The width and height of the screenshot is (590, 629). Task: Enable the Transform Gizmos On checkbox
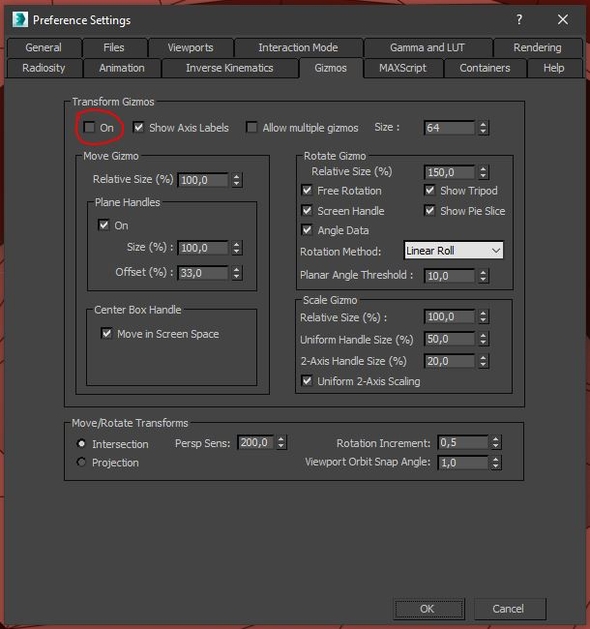[89, 128]
